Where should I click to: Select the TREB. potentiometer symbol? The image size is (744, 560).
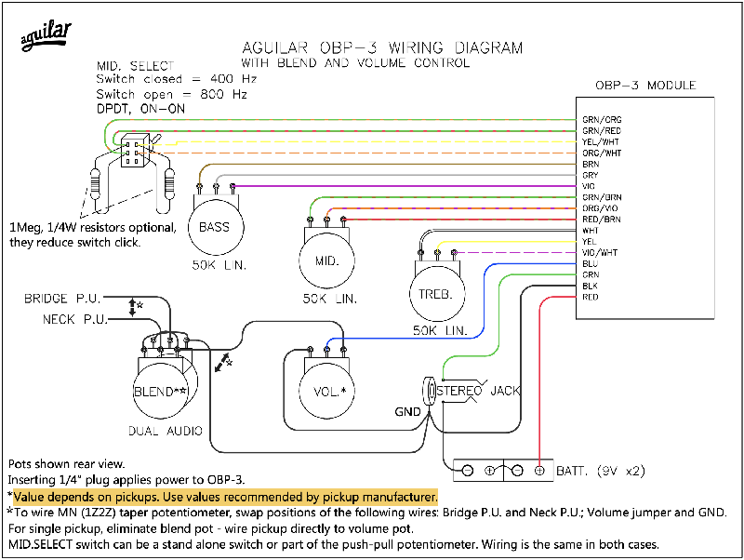coord(437,287)
